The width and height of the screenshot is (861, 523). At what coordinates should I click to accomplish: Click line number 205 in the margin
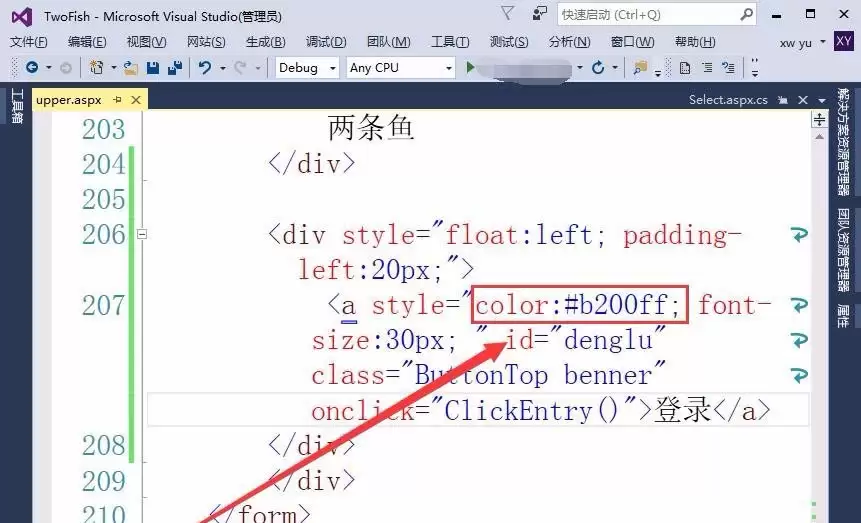click(104, 199)
